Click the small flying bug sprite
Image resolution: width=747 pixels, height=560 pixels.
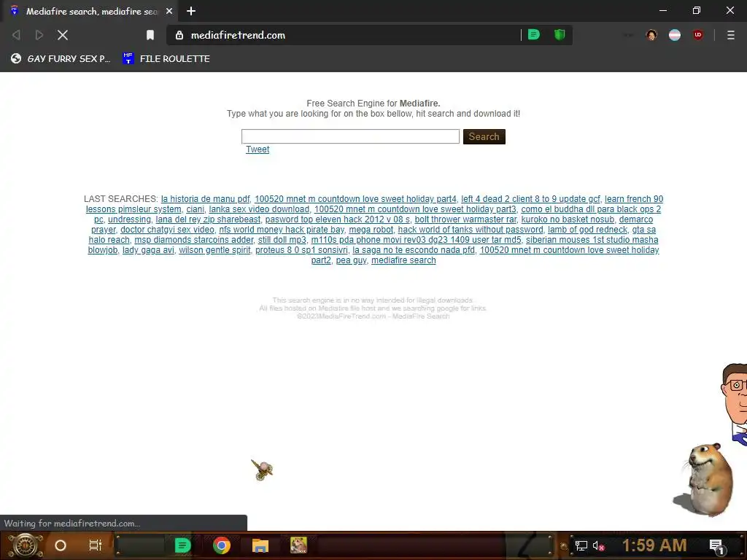point(262,470)
